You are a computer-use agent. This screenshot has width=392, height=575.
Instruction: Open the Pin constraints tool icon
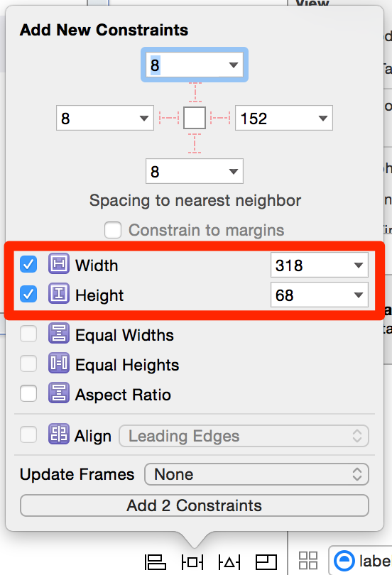point(192,562)
